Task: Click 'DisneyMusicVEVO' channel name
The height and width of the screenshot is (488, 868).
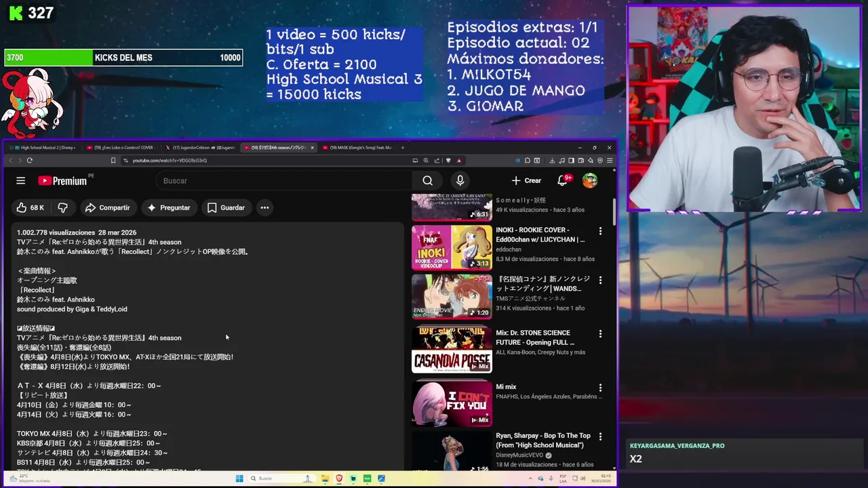Action: (519, 455)
